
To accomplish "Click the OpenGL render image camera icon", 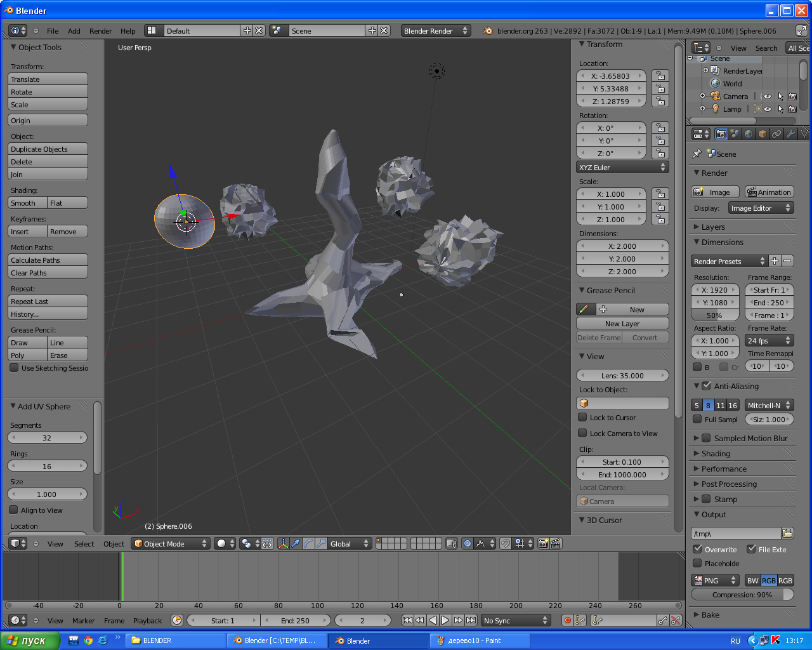I will tap(543, 543).
